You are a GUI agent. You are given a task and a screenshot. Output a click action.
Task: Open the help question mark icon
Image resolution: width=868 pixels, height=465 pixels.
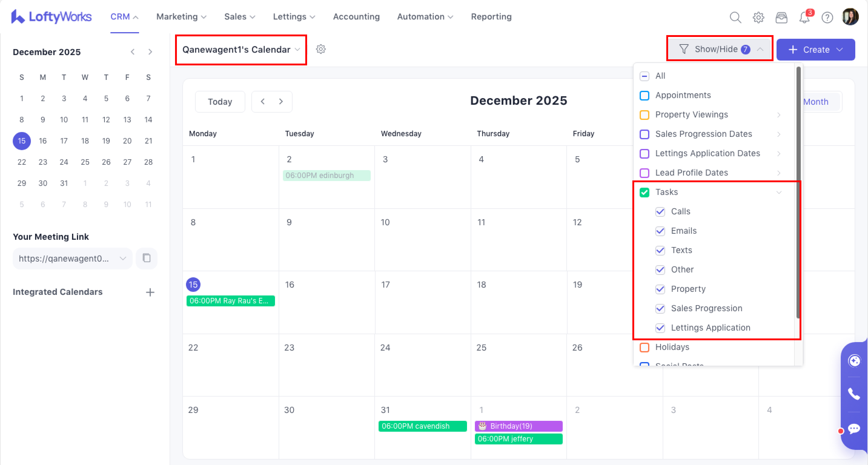tap(827, 17)
